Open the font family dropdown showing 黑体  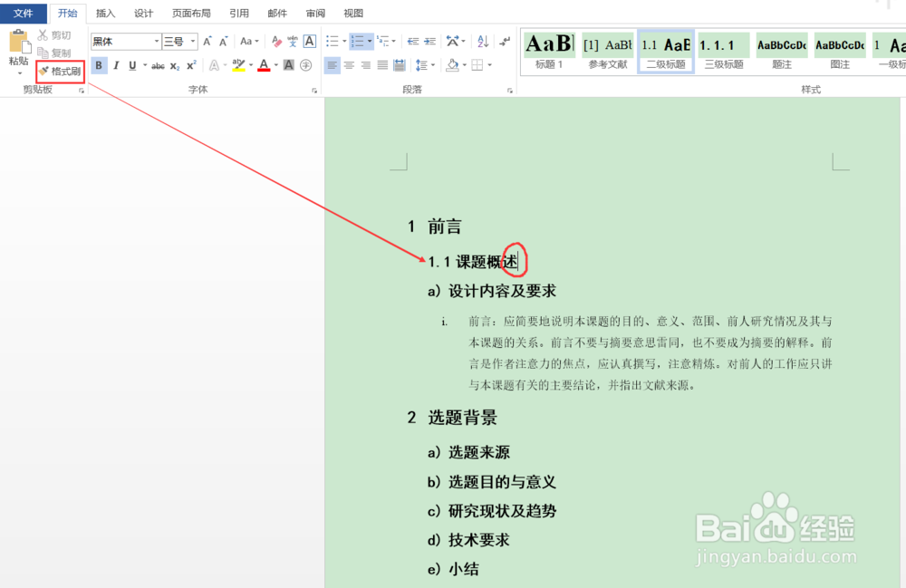click(x=158, y=41)
